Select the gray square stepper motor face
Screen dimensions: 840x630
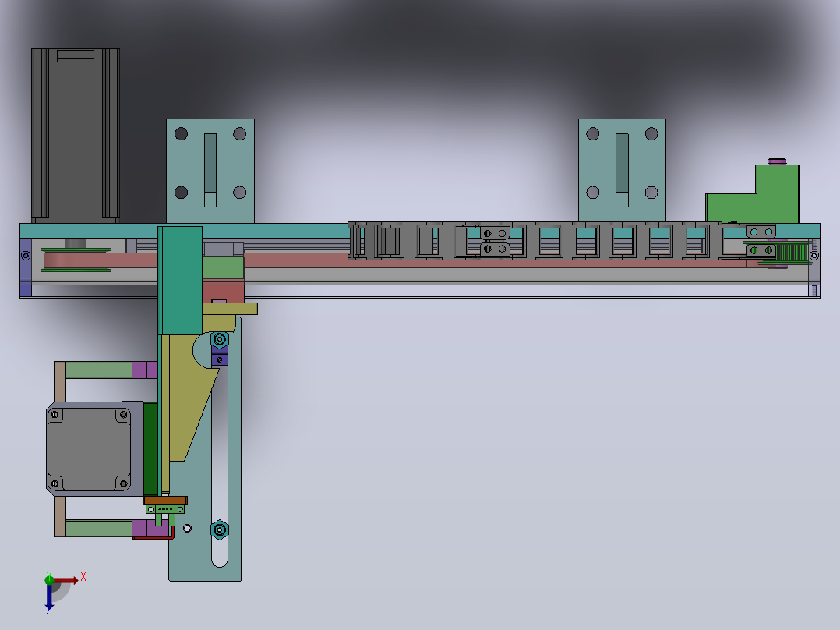pos(90,449)
